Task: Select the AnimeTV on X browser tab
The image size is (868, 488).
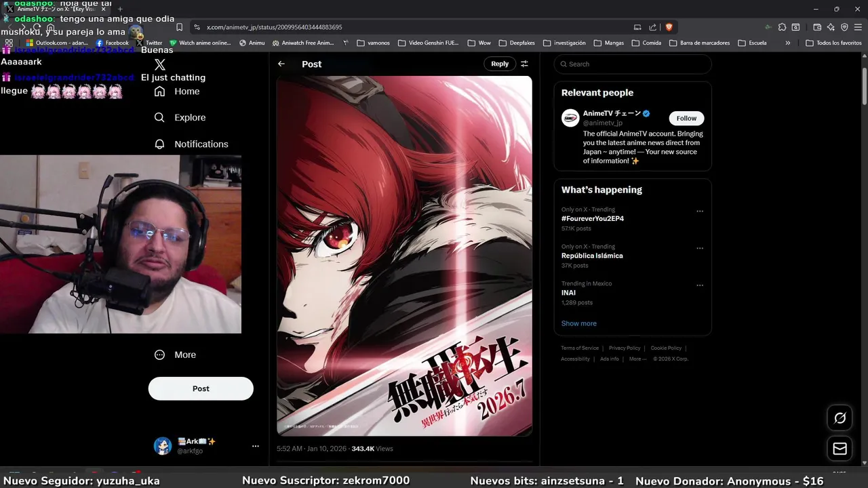Action: [54, 9]
